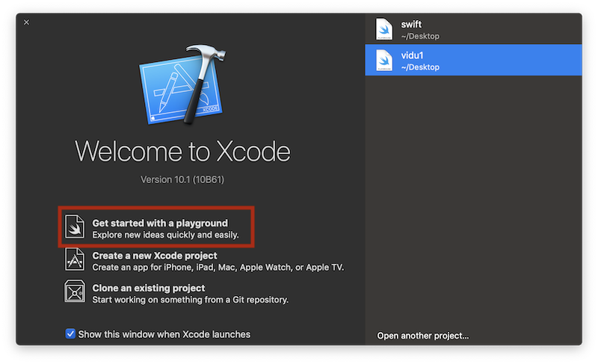Image resolution: width=598 pixels, height=364 pixels.
Task: Close the Welcome to Xcode window
Action: [x=26, y=22]
